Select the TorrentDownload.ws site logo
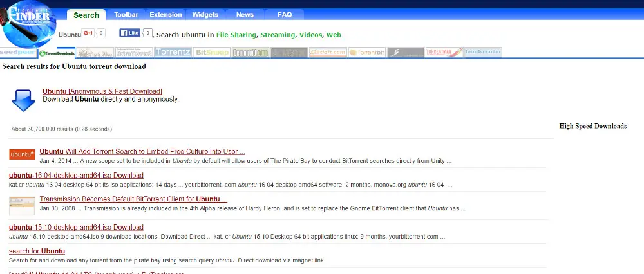Screen dimensions: 644x274 click(x=483, y=53)
